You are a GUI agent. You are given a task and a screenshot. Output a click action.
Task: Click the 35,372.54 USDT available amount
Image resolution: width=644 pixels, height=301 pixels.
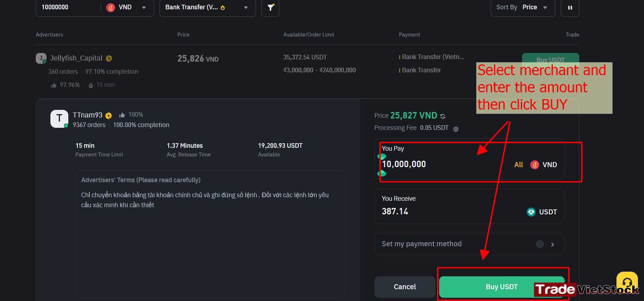(x=305, y=57)
